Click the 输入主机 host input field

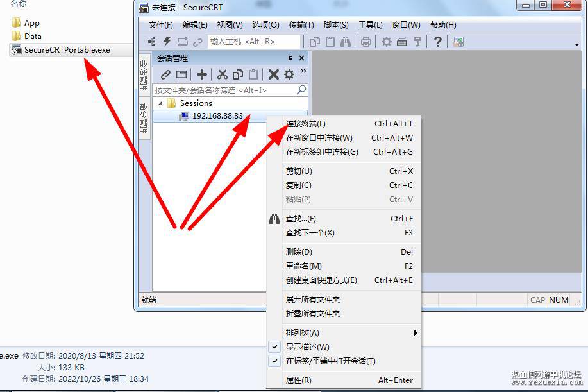tap(254, 42)
